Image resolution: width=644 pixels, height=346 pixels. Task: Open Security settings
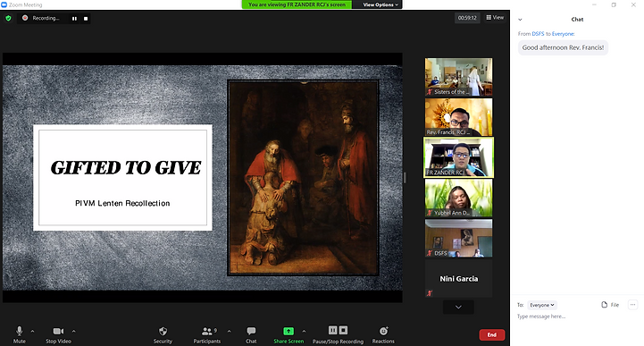click(163, 334)
